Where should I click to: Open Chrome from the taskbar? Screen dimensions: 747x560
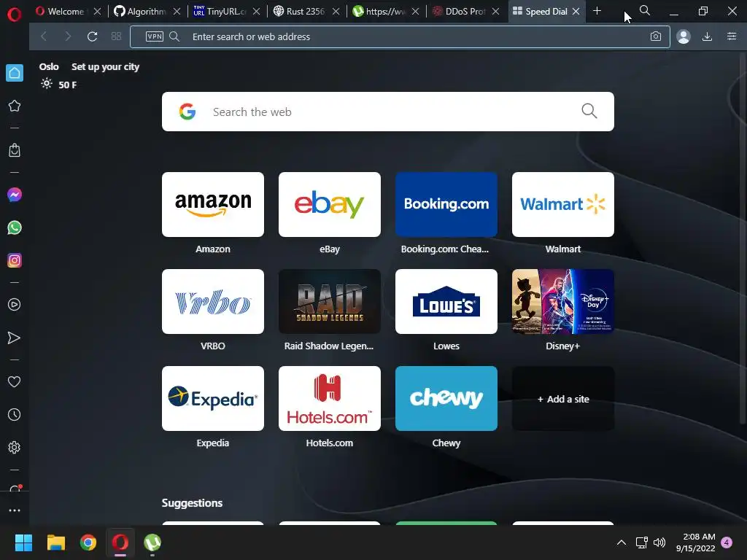(88, 542)
